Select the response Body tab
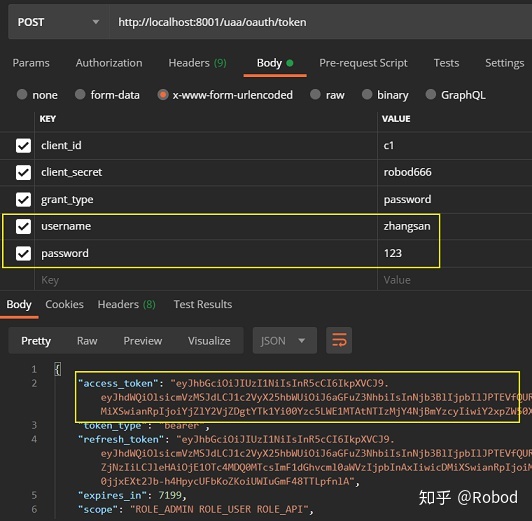This screenshot has width=532, height=521. [19, 305]
